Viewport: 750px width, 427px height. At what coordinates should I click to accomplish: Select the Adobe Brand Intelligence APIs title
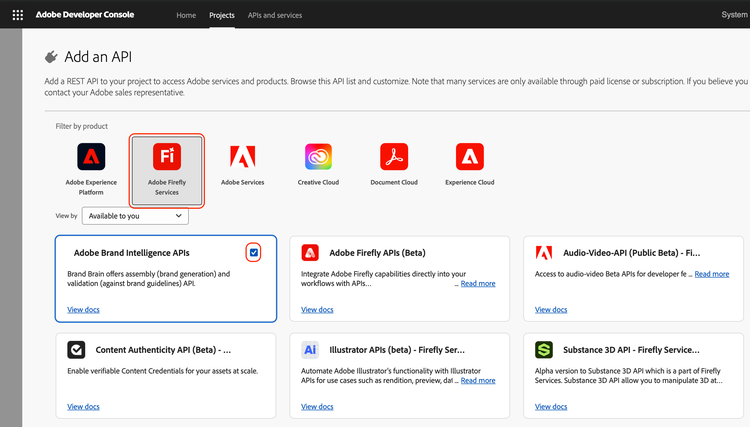point(132,253)
